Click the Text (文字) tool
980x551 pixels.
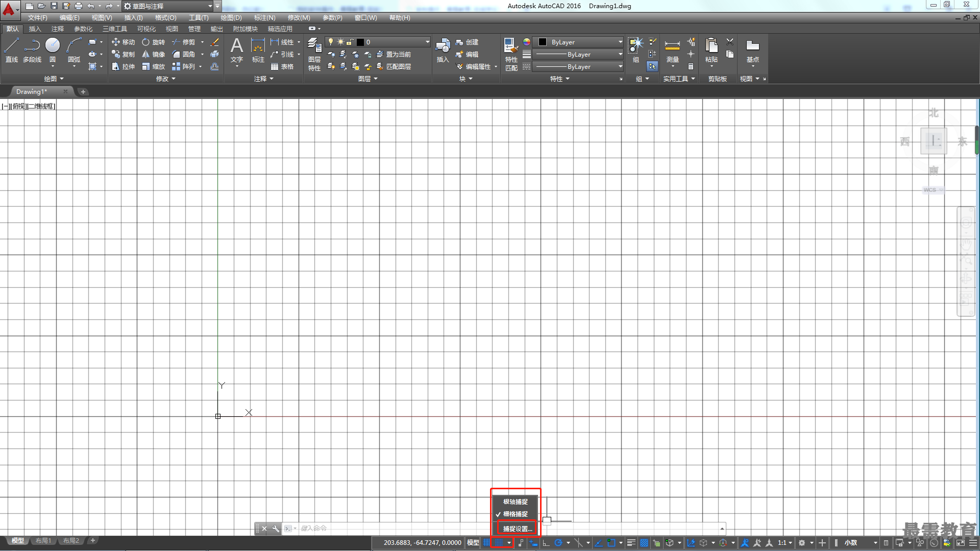(237, 50)
